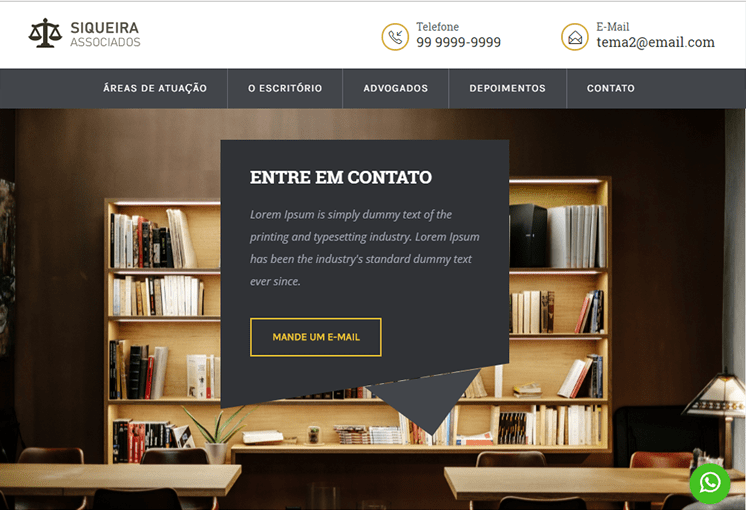This screenshot has height=510, width=746.
Task: Click the phone number 99 9999-9999
Action: tap(459, 42)
